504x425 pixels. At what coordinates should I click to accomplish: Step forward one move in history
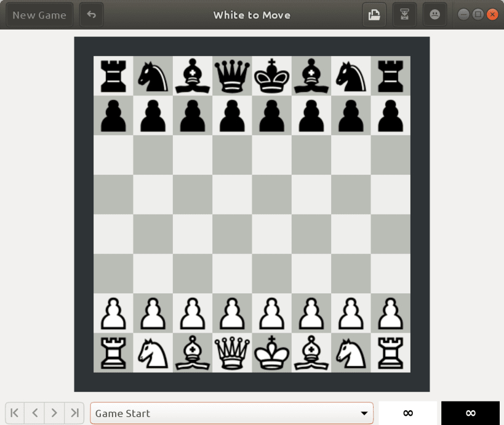54,413
